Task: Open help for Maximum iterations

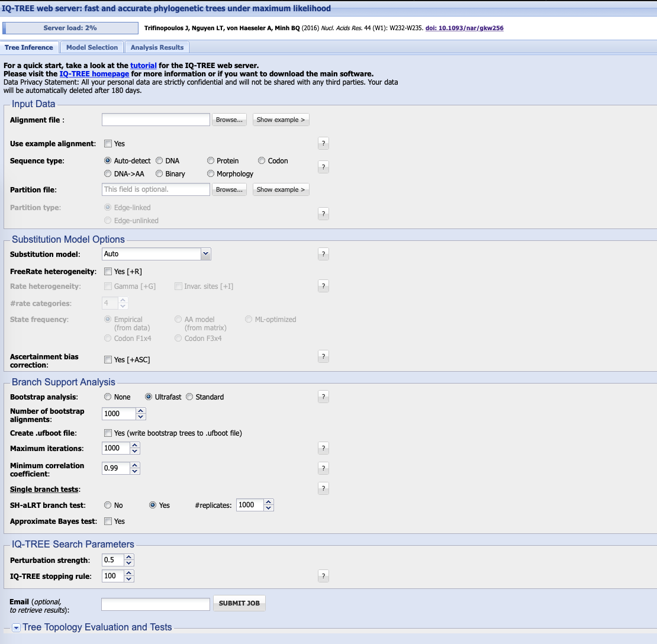Action: pyautogui.click(x=323, y=448)
